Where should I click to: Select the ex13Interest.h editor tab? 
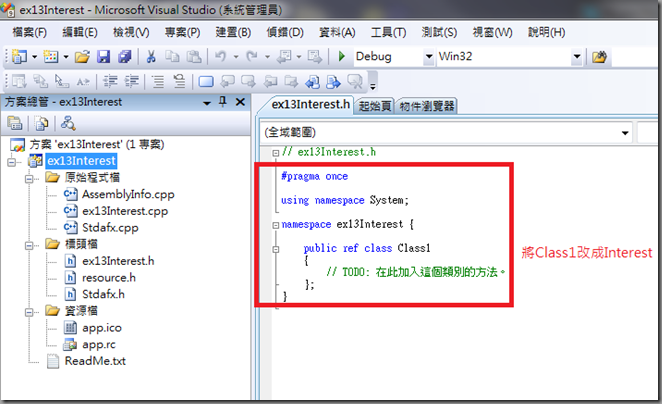point(310,104)
